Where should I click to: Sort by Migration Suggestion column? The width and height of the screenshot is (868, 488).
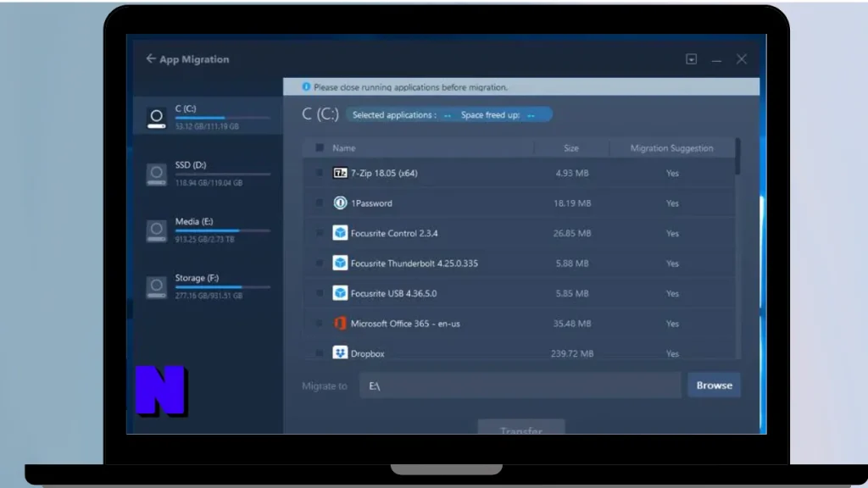click(x=671, y=147)
